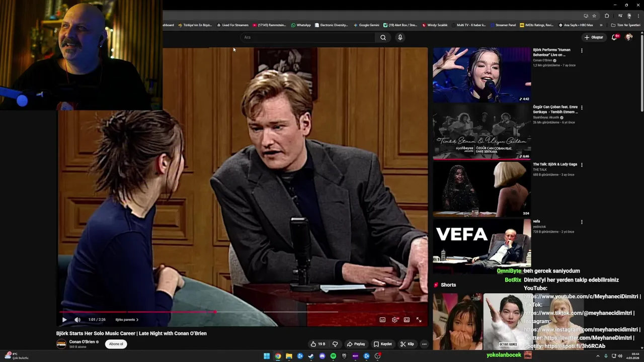This screenshot has width=644, height=362.
Task: Open the 'Livad For Streamers' bookmark
Action: (x=233, y=25)
